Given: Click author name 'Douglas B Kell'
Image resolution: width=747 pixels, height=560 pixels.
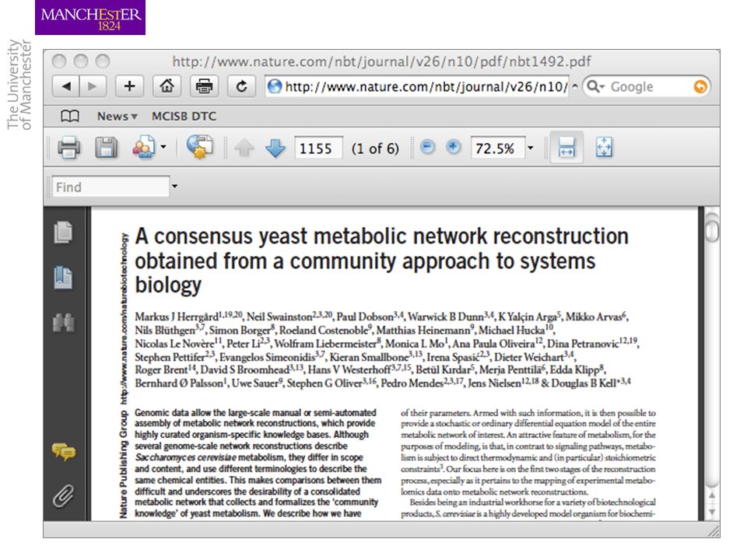Looking at the screenshot, I should (584, 383).
